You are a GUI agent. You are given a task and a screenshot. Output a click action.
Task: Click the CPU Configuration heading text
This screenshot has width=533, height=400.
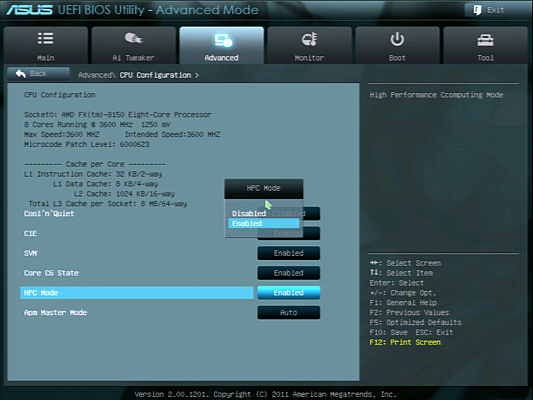click(59, 95)
